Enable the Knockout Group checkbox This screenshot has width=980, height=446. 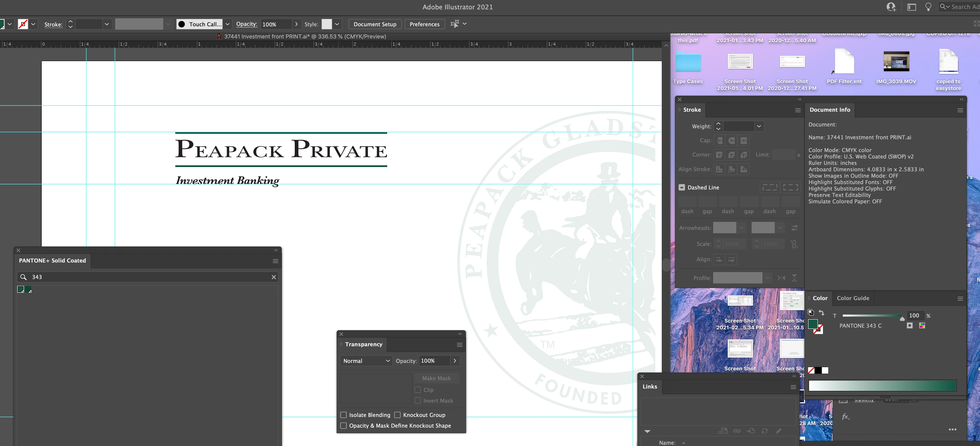point(398,415)
